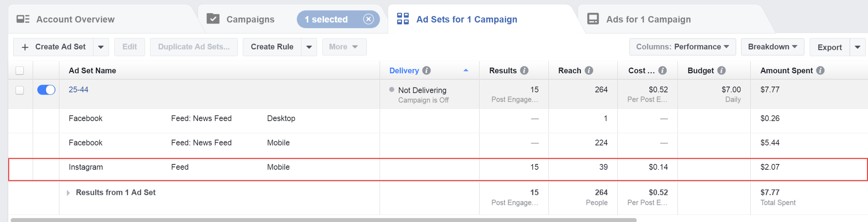Sort by the Reach column header
Viewport: 868px width, 222px height.
click(x=570, y=70)
